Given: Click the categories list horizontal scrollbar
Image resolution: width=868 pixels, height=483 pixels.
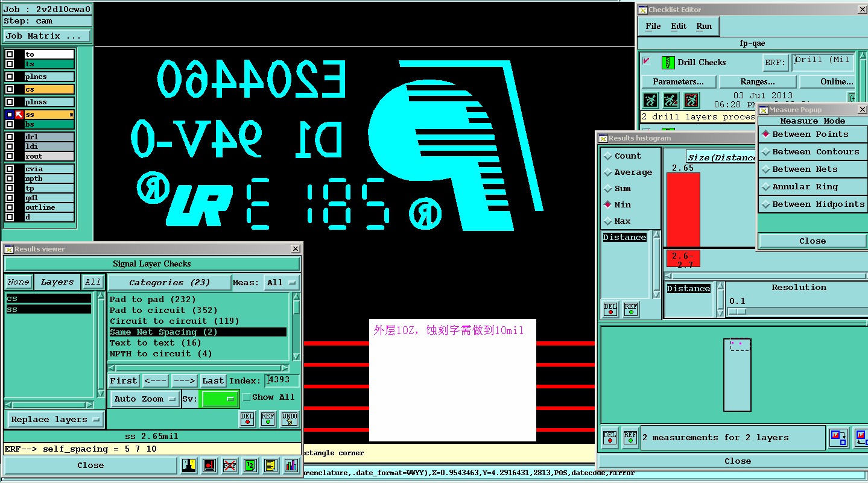Looking at the screenshot, I should [x=198, y=368].
